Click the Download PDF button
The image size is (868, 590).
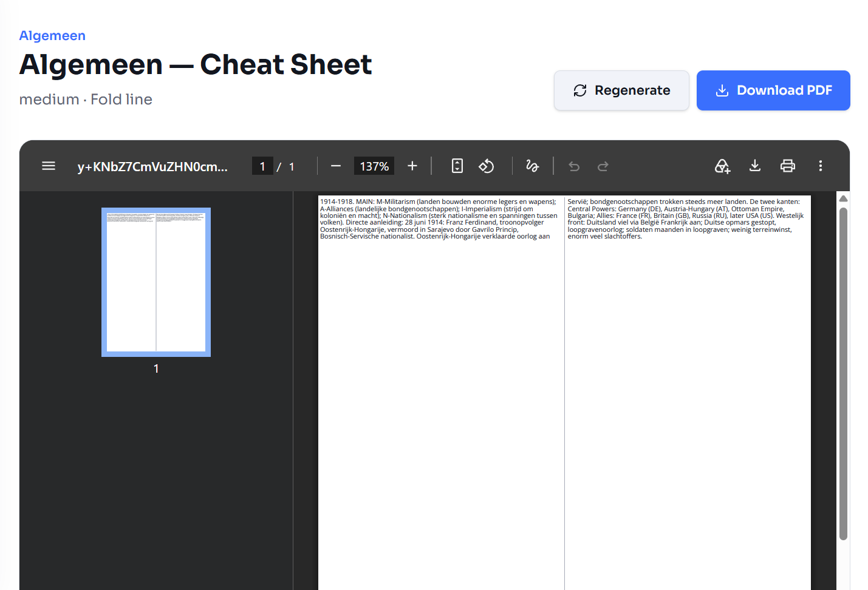tap(773, 90)
